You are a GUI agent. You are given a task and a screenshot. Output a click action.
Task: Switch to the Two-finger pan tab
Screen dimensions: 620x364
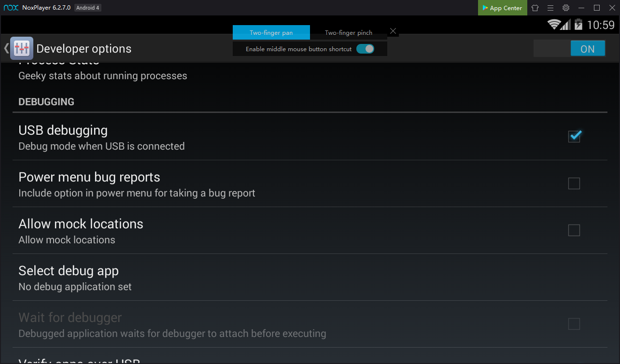click(x=271, y=32)
